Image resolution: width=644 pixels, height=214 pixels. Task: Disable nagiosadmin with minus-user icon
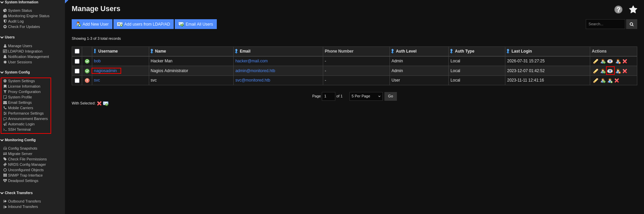click(618, 71)
